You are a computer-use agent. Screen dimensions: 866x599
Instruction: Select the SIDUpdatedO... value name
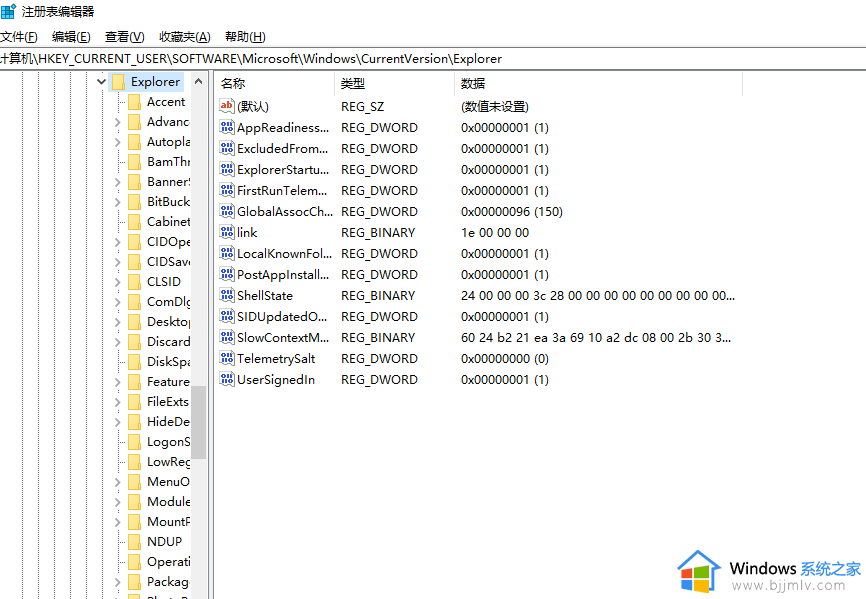click(282, 316)
